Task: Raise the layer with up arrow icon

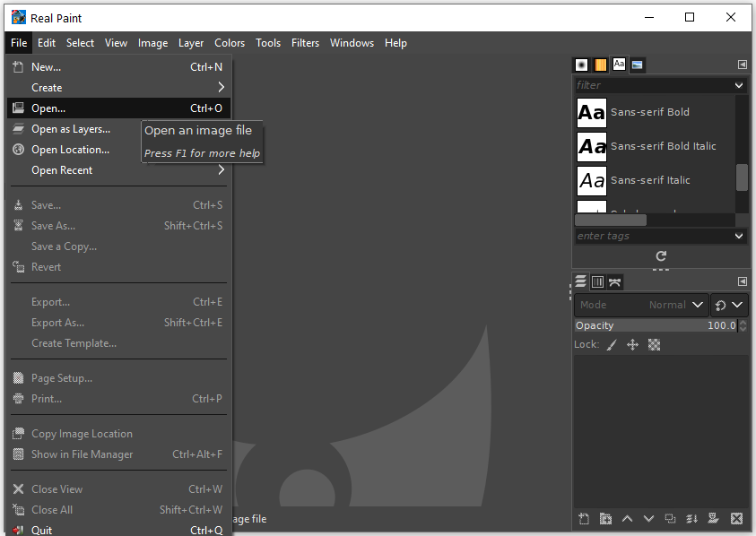Action: 627,519
